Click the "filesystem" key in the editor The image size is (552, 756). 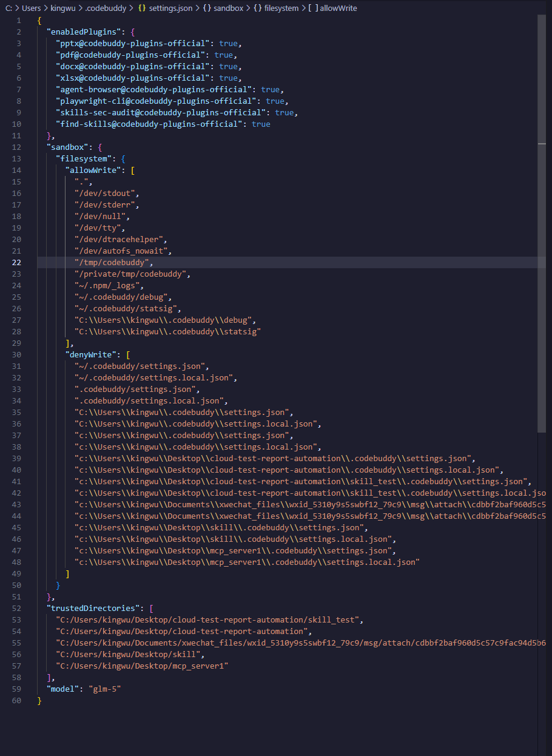[84, 158]
